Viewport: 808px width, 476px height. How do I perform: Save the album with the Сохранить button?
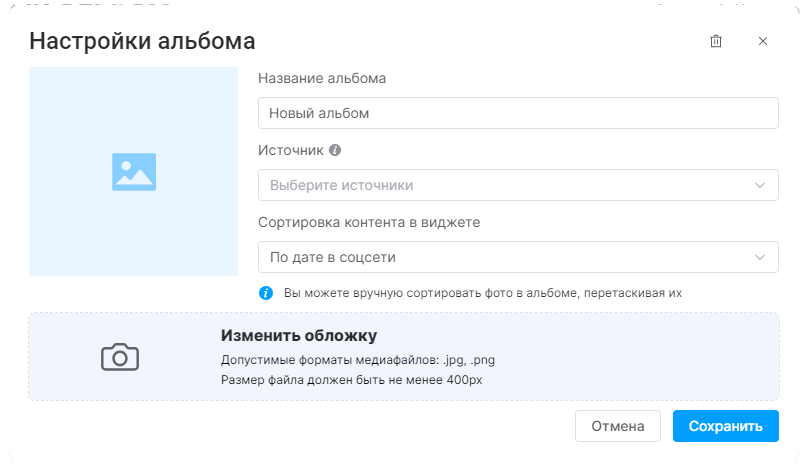726,426
